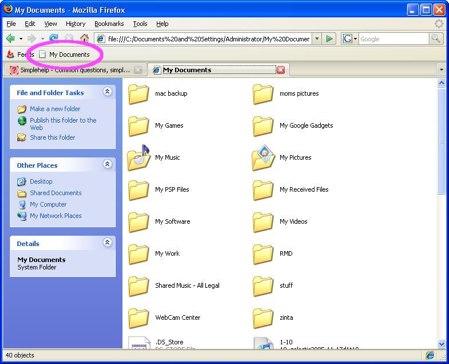The width and height of the screenshot is (449, 364).
Task: Select the My Documents tab
Action: [214, 70]
